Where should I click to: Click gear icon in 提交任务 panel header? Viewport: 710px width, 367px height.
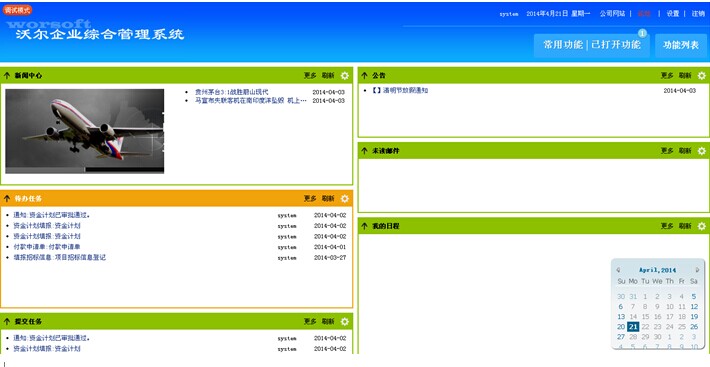345,321
